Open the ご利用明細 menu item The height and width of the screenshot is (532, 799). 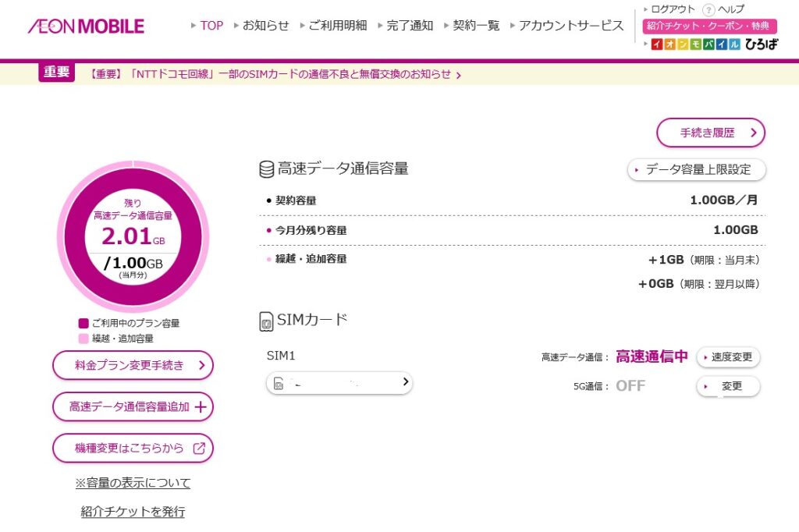336,26
